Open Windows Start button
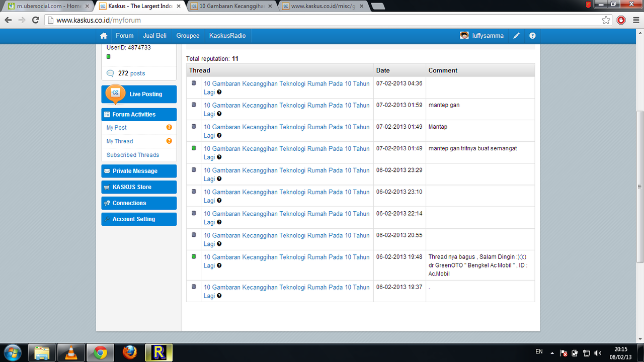The image size is (644, 362). (13, 352)
